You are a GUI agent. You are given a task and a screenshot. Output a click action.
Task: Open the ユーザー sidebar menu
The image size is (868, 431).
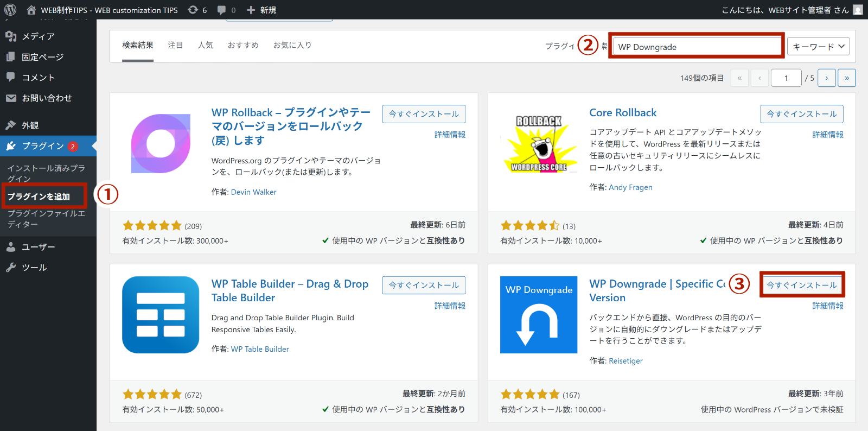click(x=38, y=247)
